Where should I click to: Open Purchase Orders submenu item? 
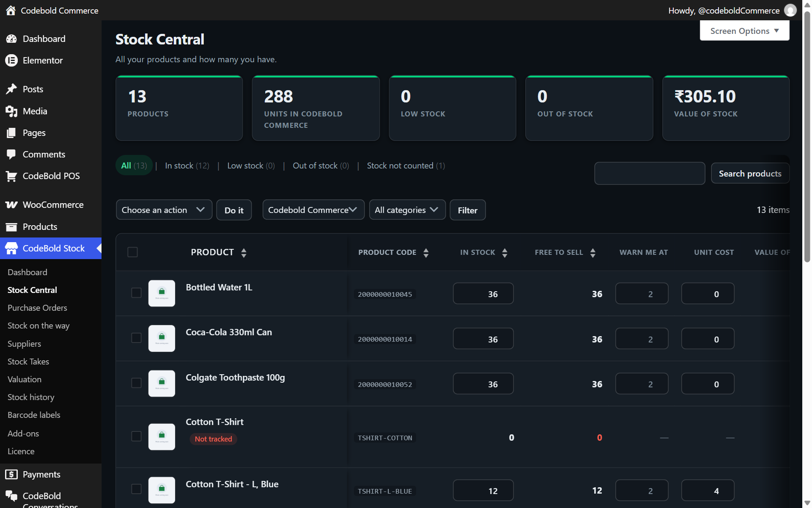click(37, 308)
